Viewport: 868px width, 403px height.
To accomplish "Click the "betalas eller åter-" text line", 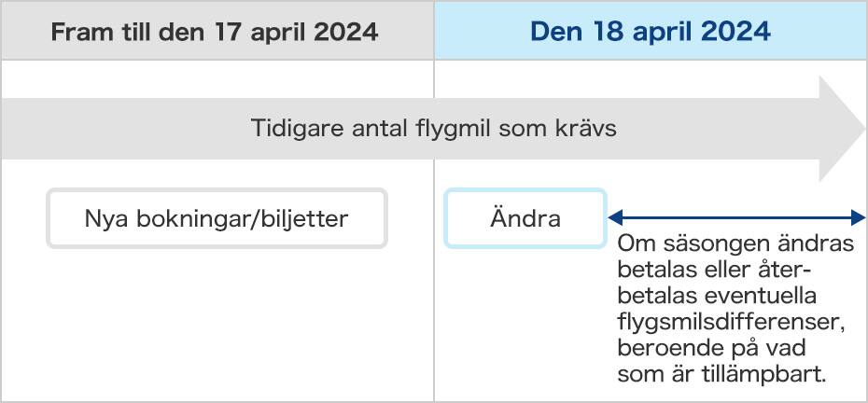I will click(x=715, y=271).
